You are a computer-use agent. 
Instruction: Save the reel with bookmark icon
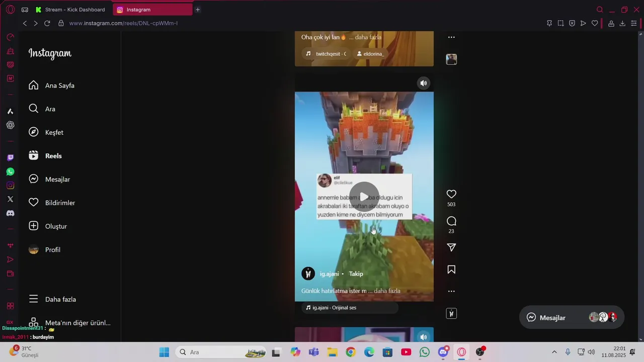(451, 270)
